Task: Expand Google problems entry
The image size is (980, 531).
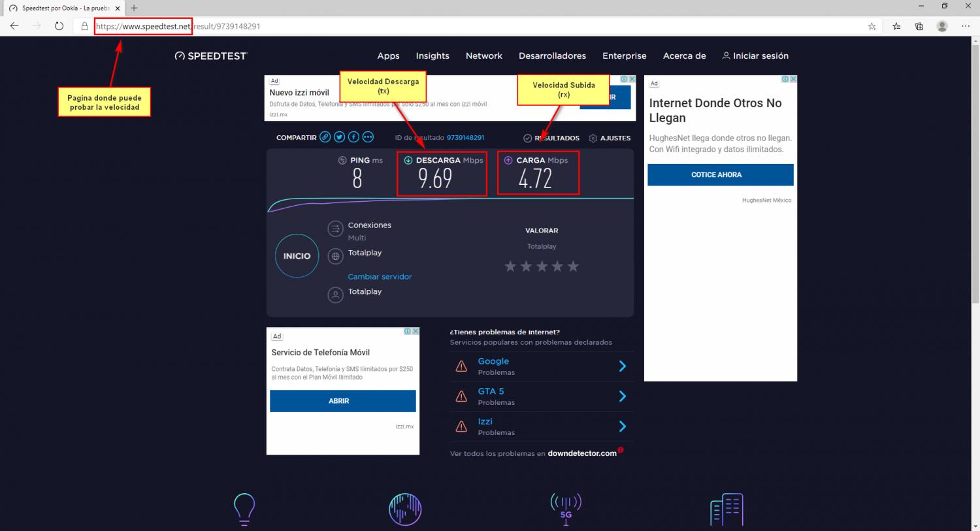Action: coord(622,366)
